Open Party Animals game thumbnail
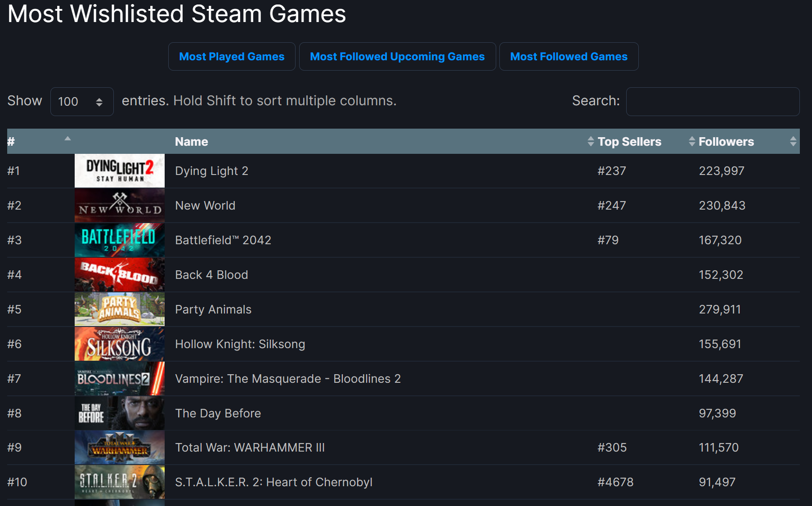This screenshot has width=812, height=506. click(x=120, y=309)
